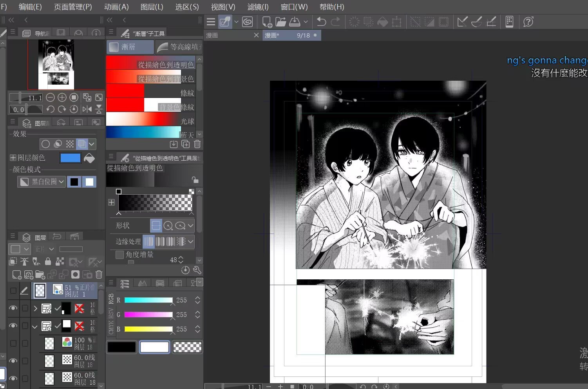The image size is (588, 389).
Task: Open the 编辑(E) menu
Action: (30, 7)
